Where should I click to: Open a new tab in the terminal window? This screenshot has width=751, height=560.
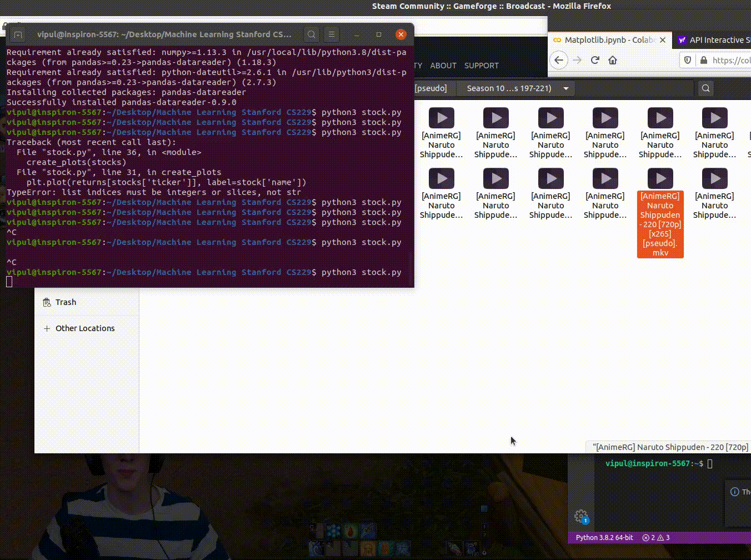[x=18, y=34]
